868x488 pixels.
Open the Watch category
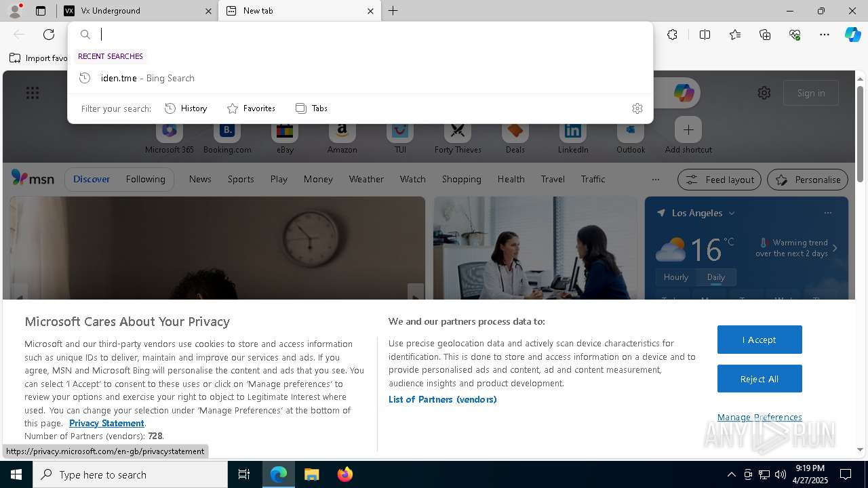(412, 179)
